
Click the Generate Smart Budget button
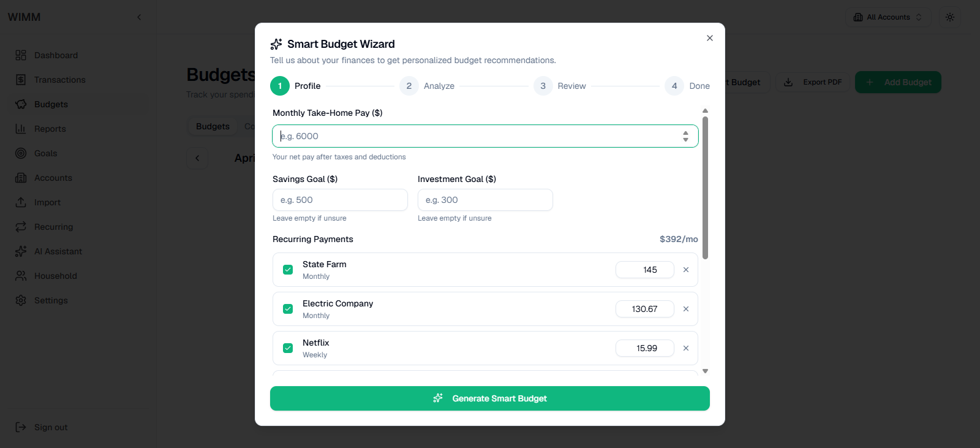[x=490, y=398]
